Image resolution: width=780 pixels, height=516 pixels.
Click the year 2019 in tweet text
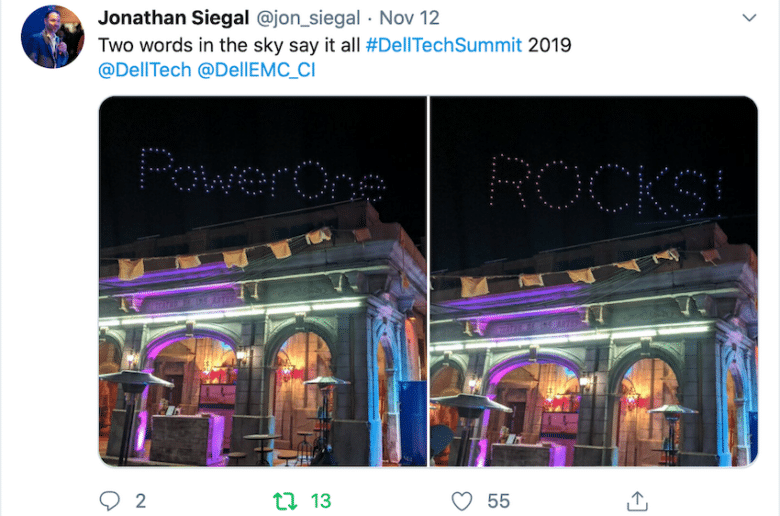coord(550,45)
